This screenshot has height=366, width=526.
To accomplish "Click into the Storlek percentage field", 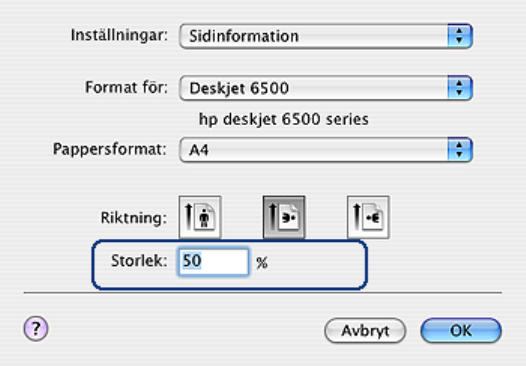I will click(213, 262).
